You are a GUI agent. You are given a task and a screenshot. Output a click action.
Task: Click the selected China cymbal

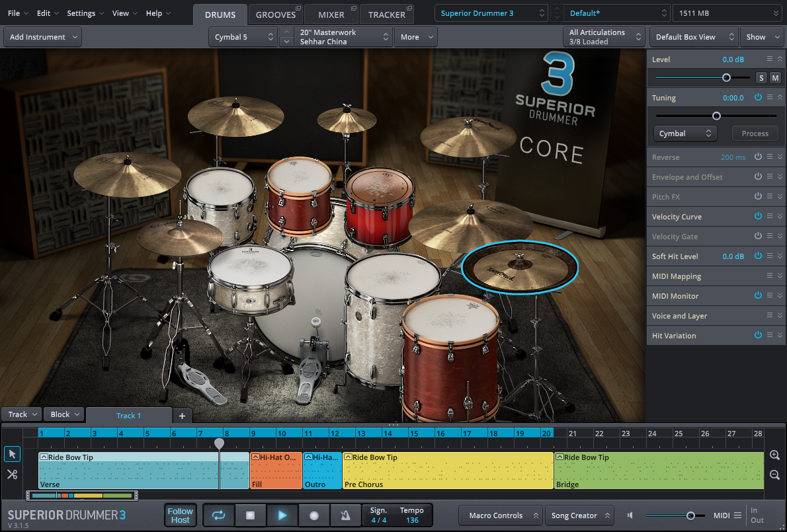tap(519, 267)
